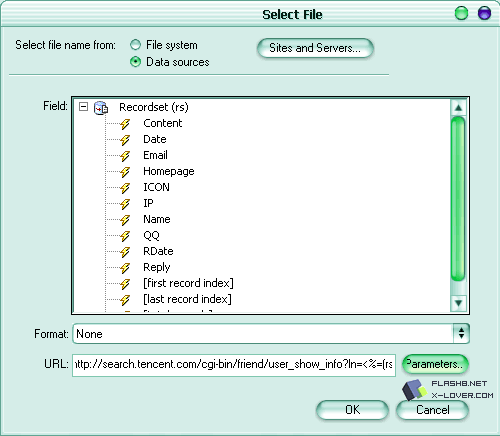
Task: Click the lightning icon next to ICON field
Action: click(x=125, y=188)
